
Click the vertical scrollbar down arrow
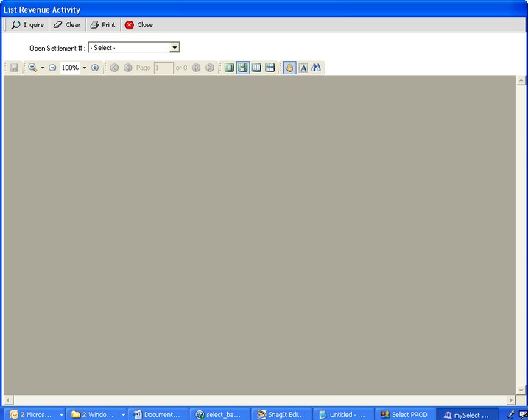click(521, 390)
